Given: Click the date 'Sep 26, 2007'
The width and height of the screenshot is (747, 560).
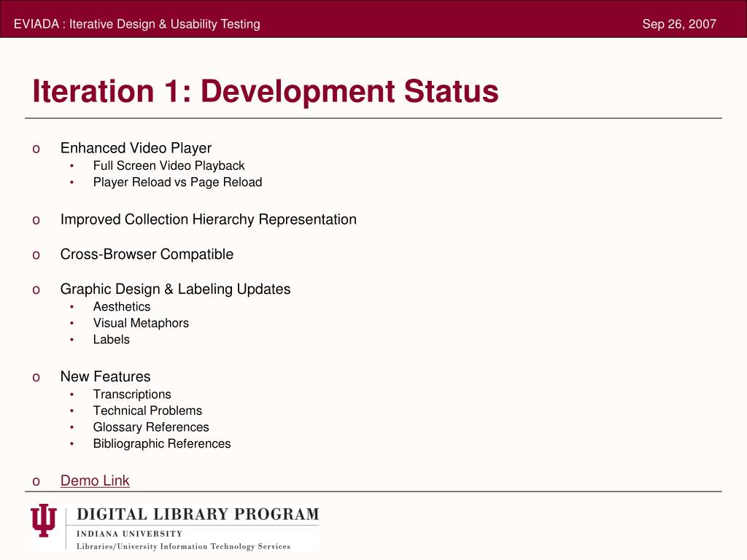Looking at the screenshot, I should 679,24.
